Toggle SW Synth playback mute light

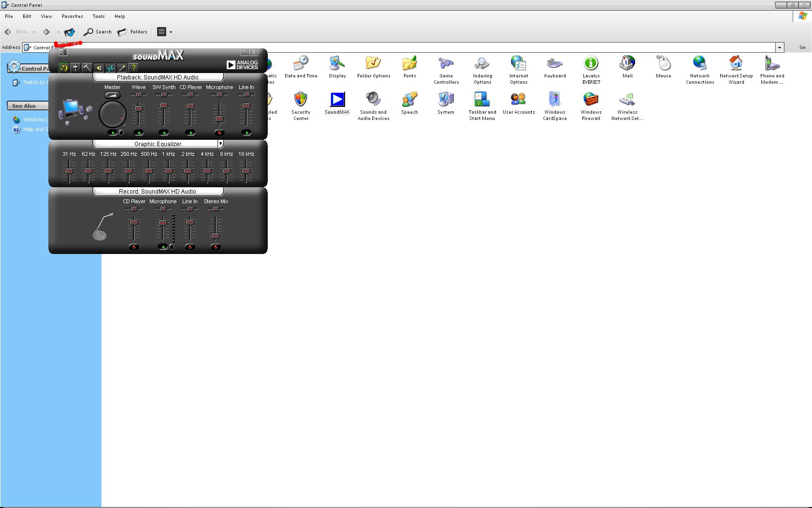click(164, 133)
